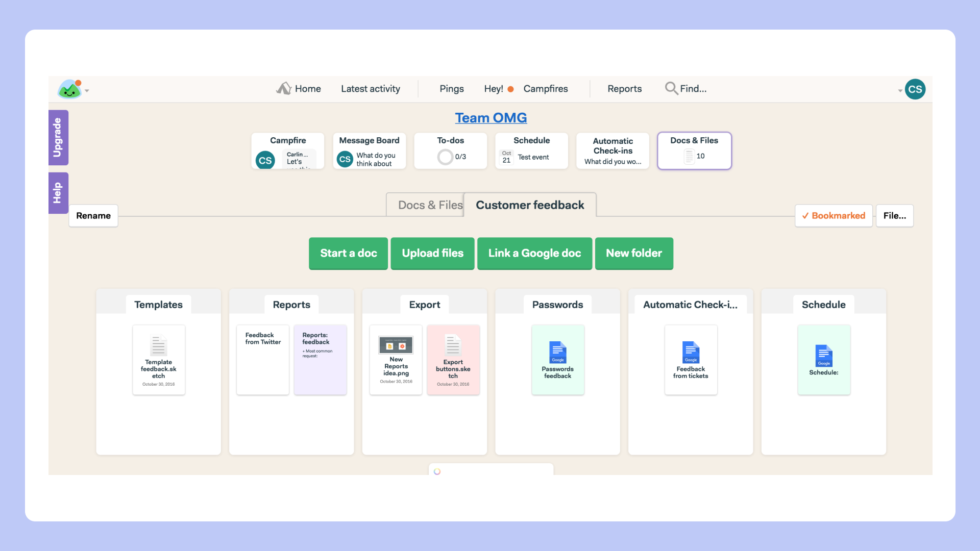Expand the dropdown arrow beside user avatar
Viewport: 980px width, 551px height.
pos(900,91)
